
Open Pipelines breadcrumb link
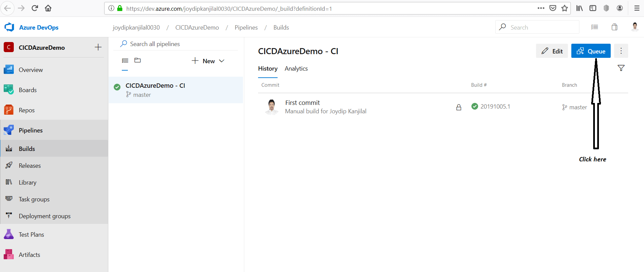(x=246, y=28)
